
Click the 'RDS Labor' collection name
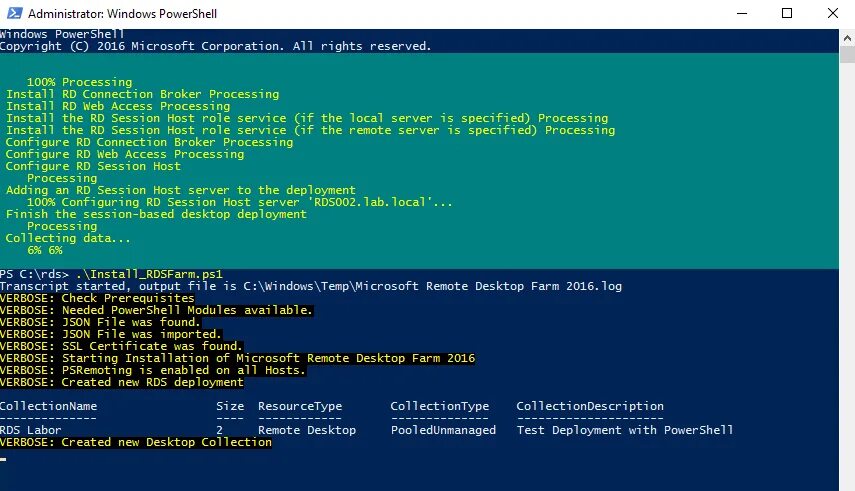tap(31, 430)
